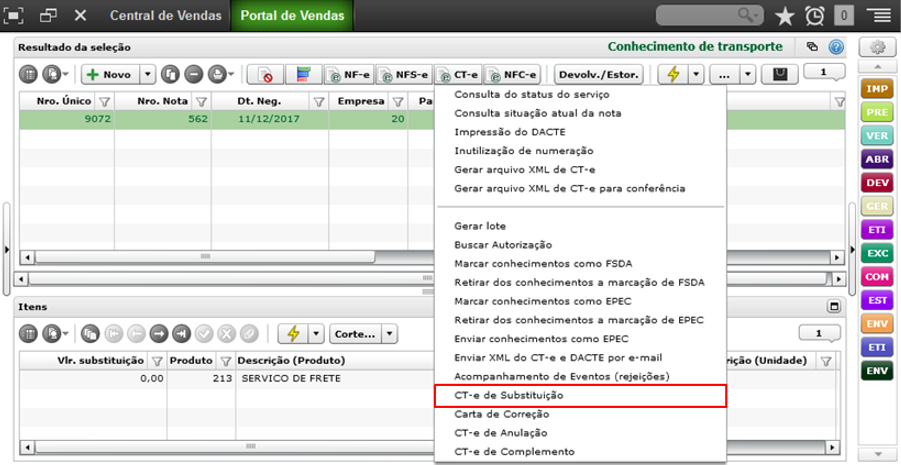Click the search field in the top bar
The width and height of the screenshot is (901, 465).
[710, 16]
